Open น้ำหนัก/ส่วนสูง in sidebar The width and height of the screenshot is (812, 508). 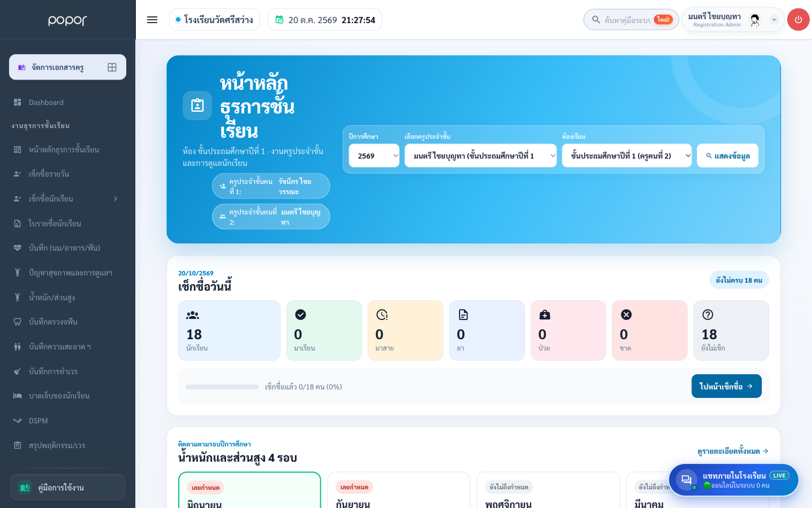pos(68,297)
